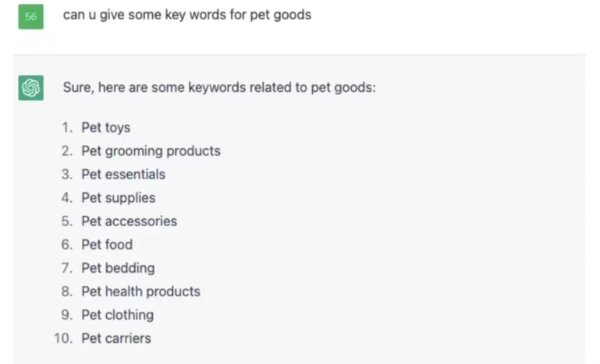Select the 'Pet toys' list item

click(x=105, y=127)
